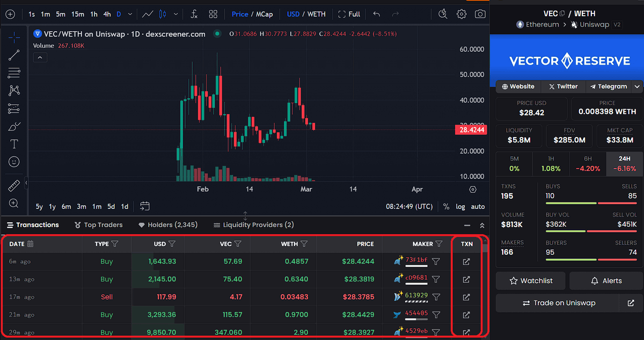Open transaction link for cD9681 row
This screenshot has width=644, height=340.
[466, 279]
